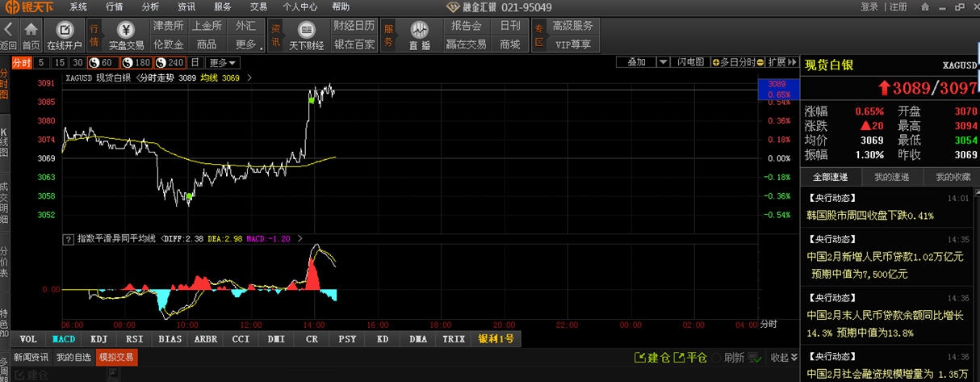Select the 60-minute yin-yang period button
The height and width of the screenshot is (382, 980).
tap(103, 62)
